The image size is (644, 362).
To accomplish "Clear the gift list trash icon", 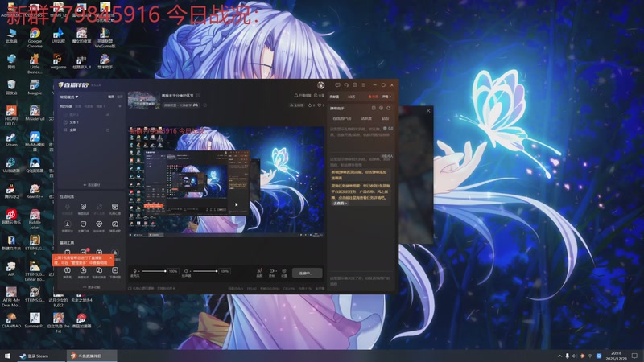I will click(x=385, y=129).
